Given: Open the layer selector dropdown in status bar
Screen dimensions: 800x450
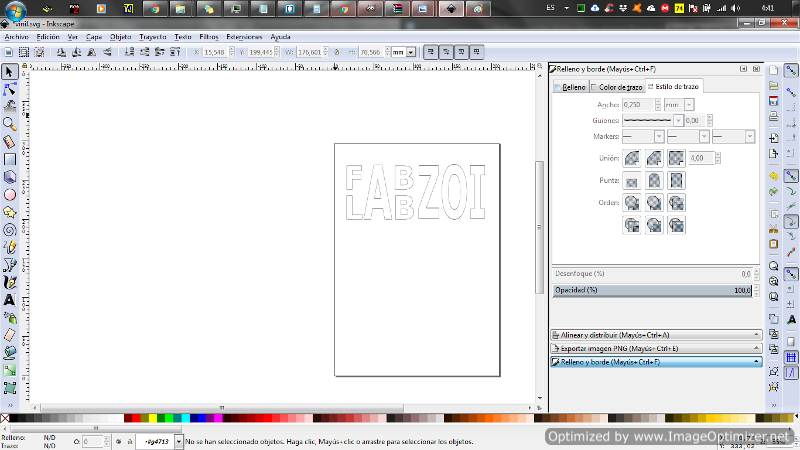Looking at the screenshot, I should click(x=179, y=442).
